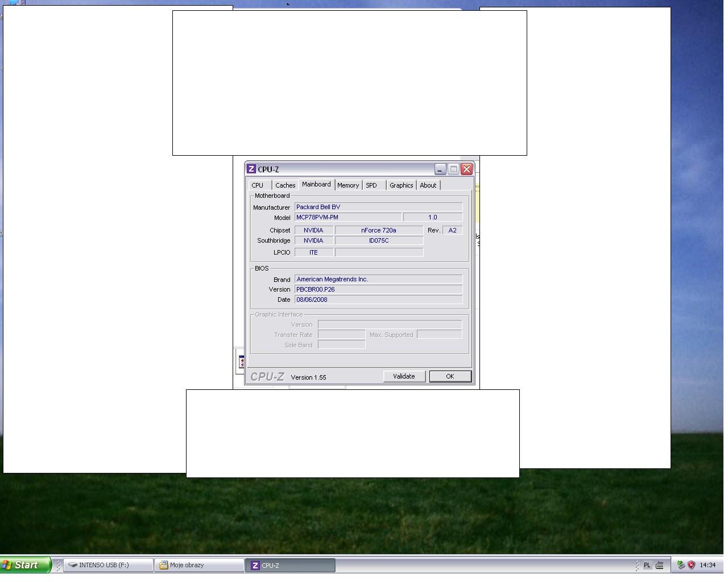Screen dimensions: 728x582
Task: Click the chipset name nForce 720a
Action: pyautogui.click(x=379, y=230)
